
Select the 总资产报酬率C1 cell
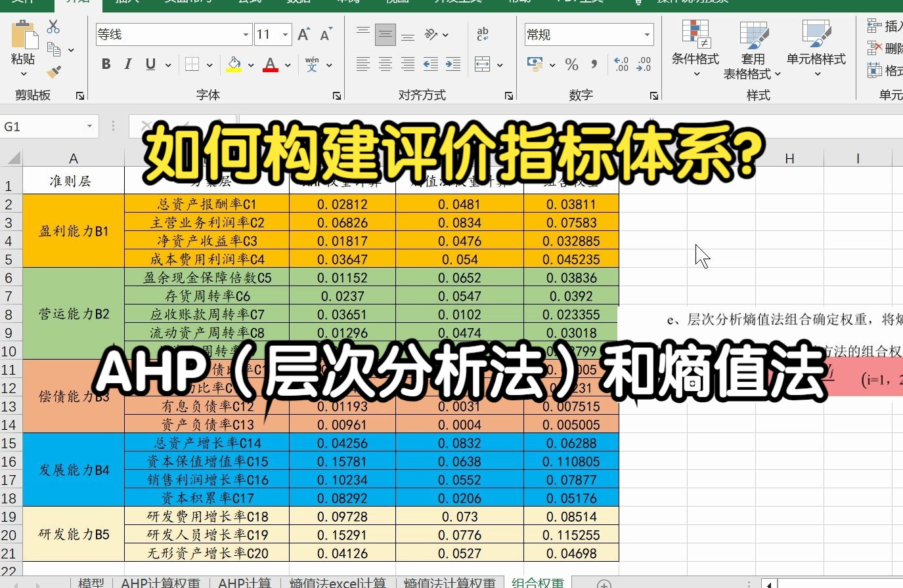pos(207,204)
